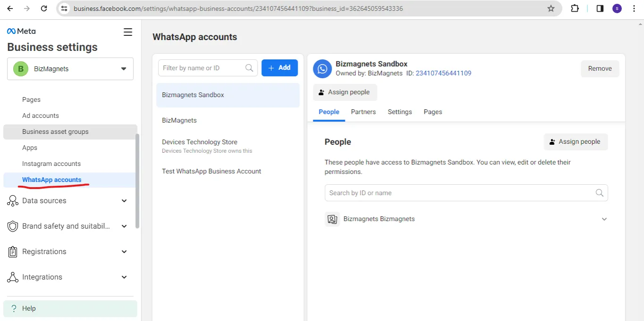Open the Settings tab
Image resolution: width=644 pixels, height=321 pixels.
click(x=400, y=112)
